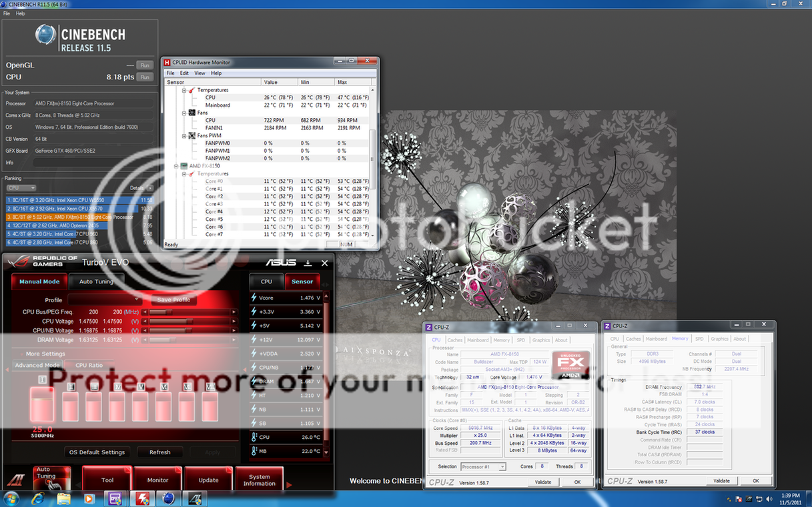Click the AMD FX Unlocked processor logo
The image size is (812, 507).
point(570,365)
